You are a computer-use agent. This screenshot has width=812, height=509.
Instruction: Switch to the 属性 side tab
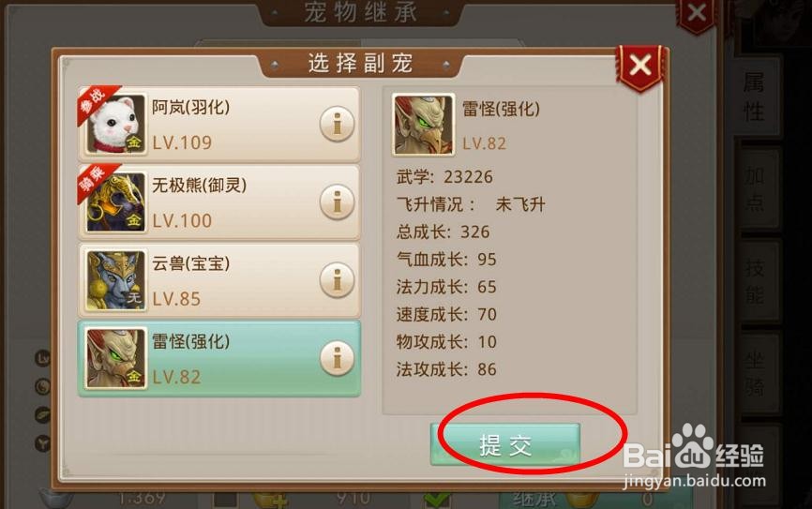point(755,97)
